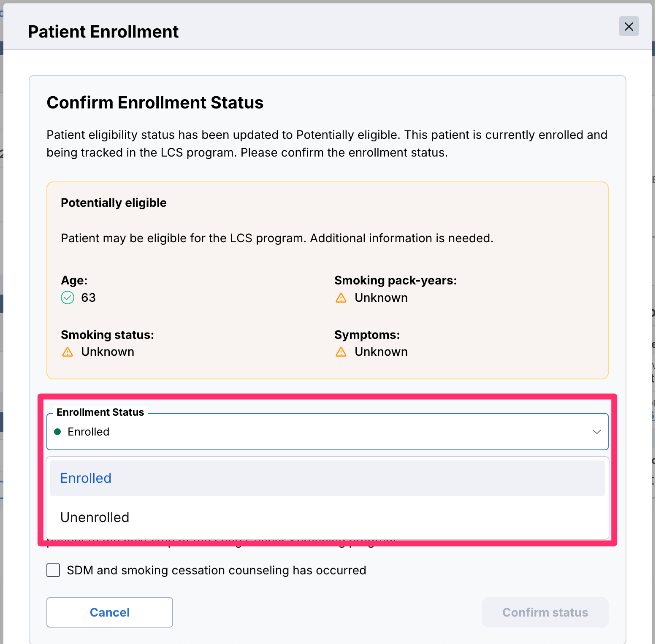This screenshot has height=644, width=672.
Task: Click the Confirm status button
Action: coord(545,612)
